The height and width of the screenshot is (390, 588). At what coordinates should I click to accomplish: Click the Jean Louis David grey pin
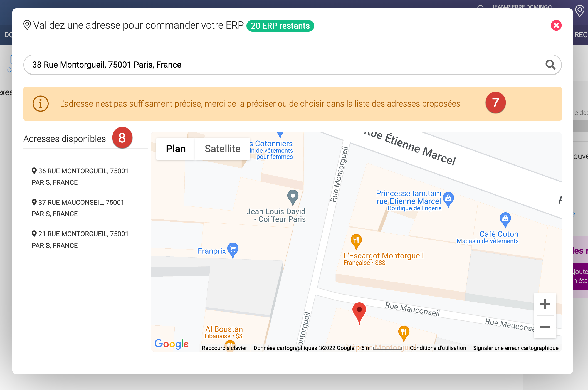point(293,196)
